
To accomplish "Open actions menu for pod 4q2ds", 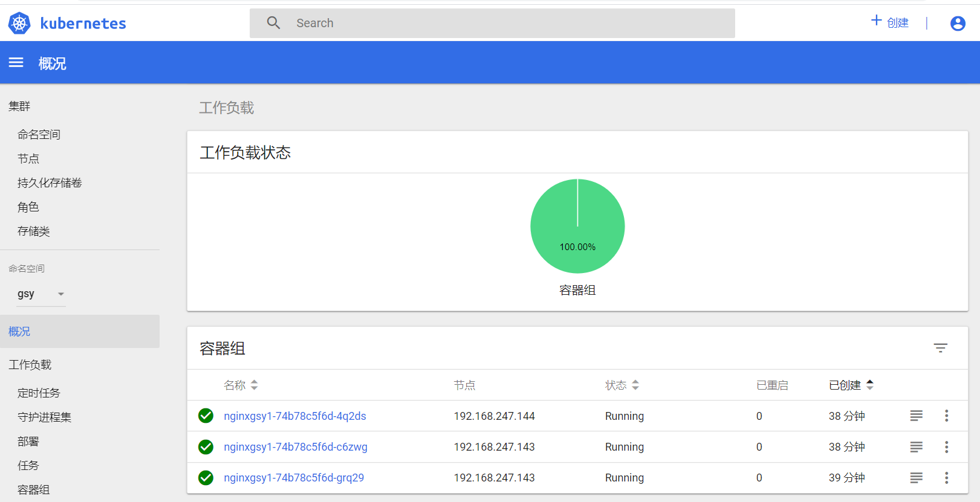I will pos(947,416).
